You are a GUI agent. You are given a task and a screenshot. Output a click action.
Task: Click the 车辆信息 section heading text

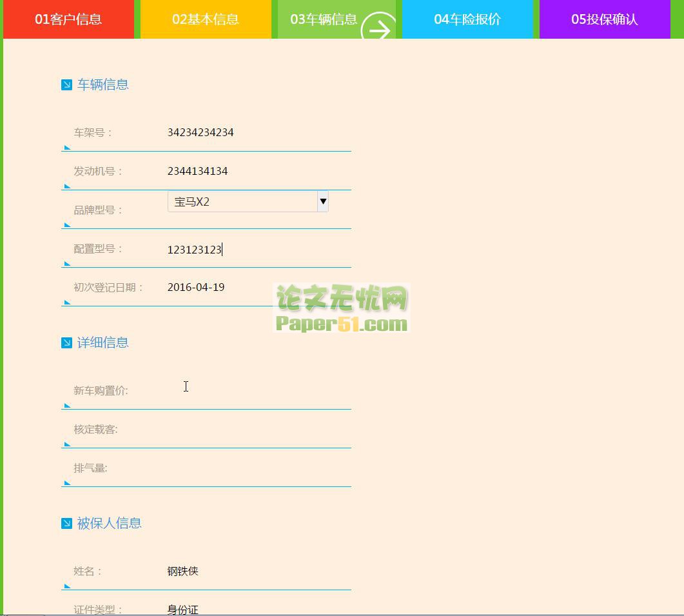pyautogui.click(x=103, y=84)
